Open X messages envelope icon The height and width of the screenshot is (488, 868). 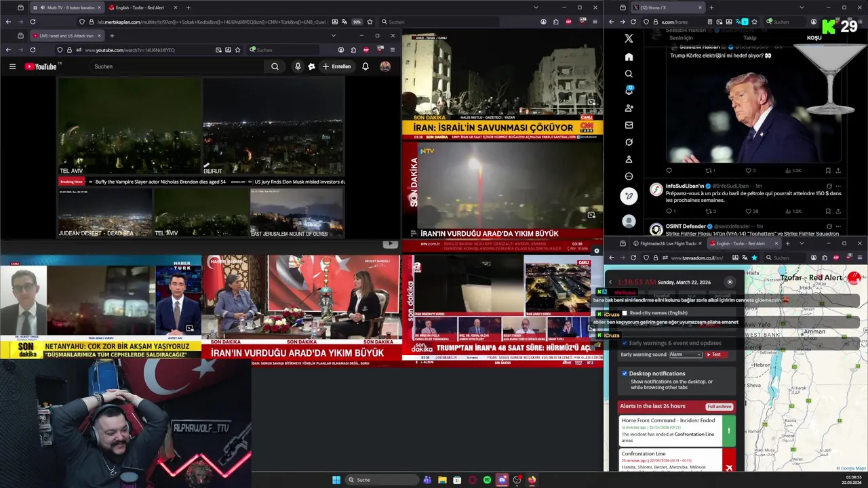629,125
